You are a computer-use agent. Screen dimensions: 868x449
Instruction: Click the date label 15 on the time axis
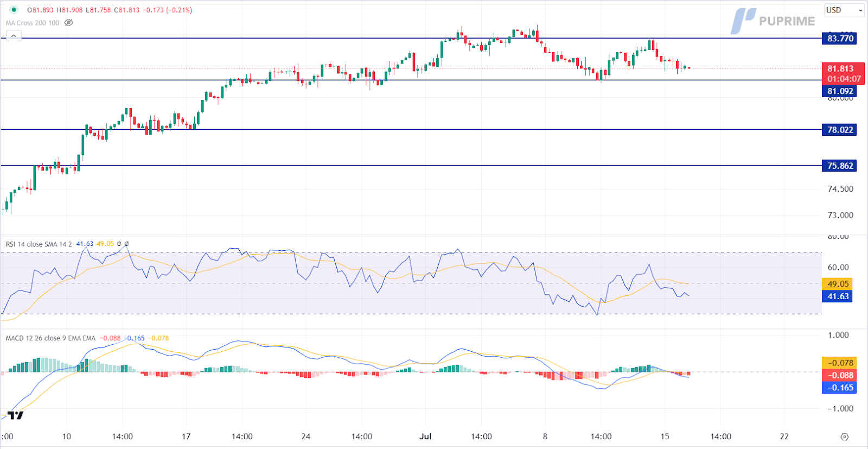665,437
